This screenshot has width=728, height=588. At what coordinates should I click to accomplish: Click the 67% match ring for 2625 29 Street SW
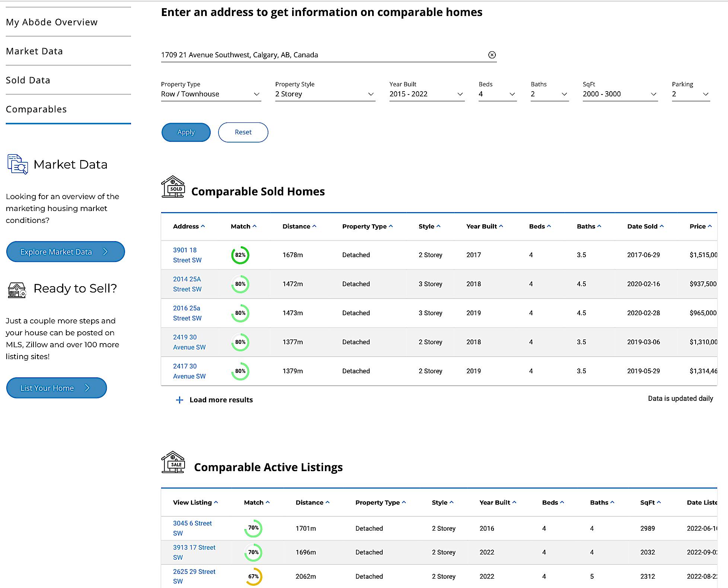point(254,576)
